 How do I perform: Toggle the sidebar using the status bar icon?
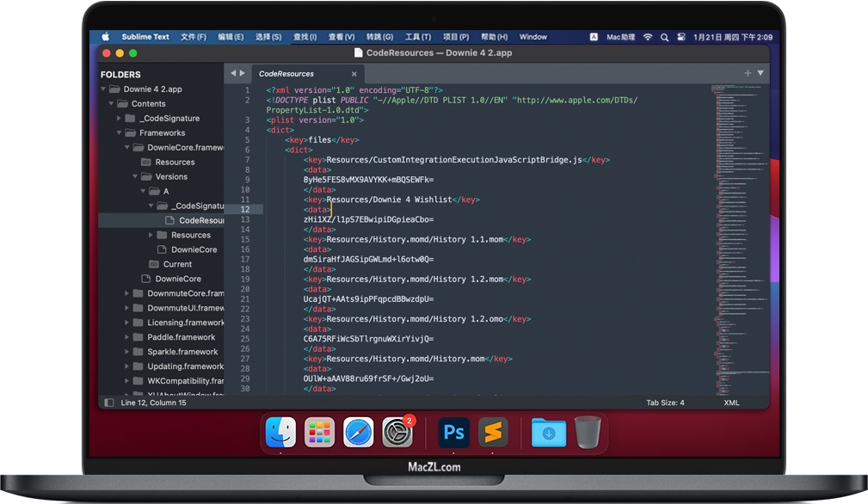point(108,403)
